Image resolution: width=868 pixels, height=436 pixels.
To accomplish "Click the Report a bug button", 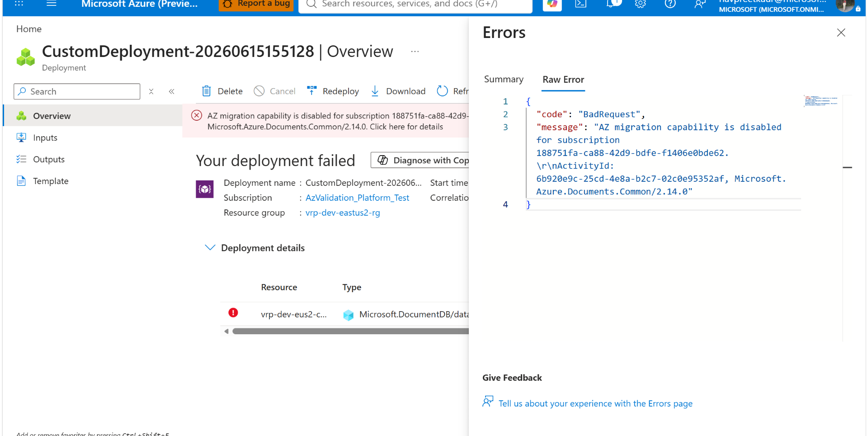I will click(x=256, y=4).
